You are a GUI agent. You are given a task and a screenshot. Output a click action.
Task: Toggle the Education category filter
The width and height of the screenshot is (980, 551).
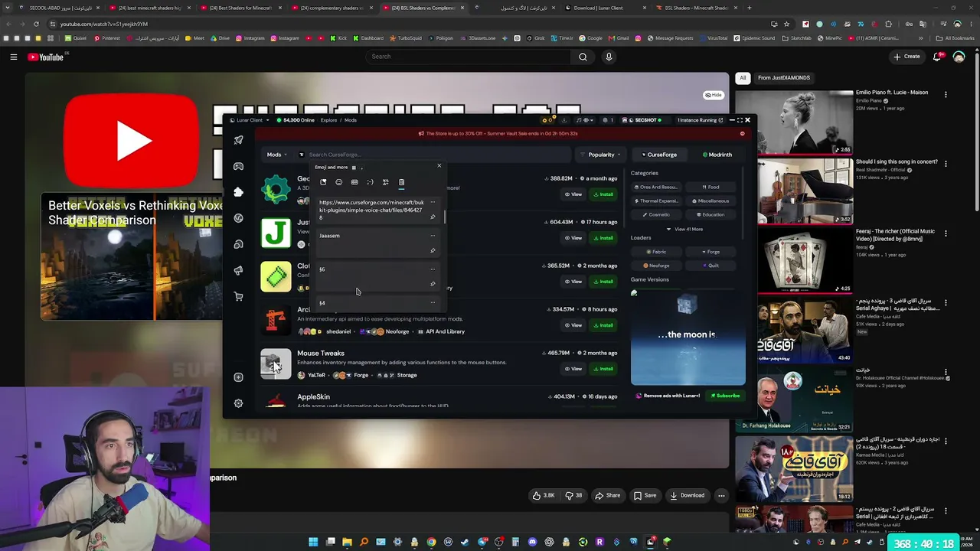(x=710, y=215)
